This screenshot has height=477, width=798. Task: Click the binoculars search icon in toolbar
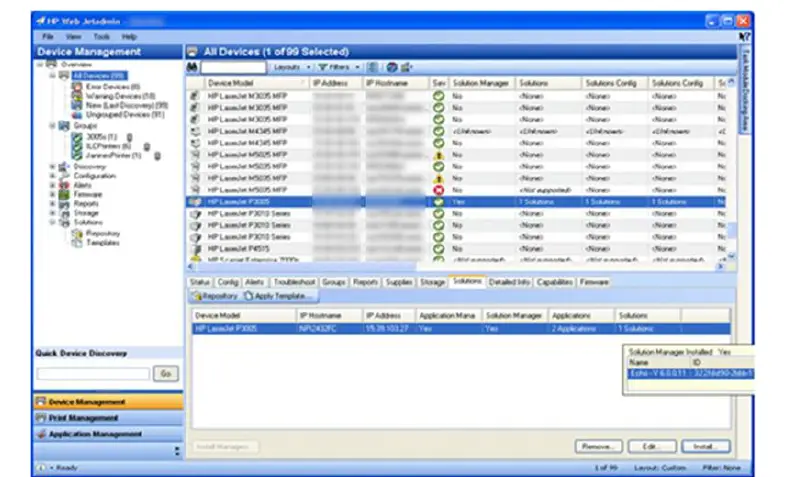[x=192, y=67]
